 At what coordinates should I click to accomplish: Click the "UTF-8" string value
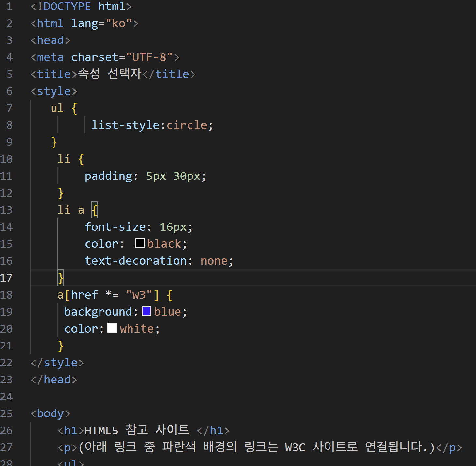pos(149,57)
